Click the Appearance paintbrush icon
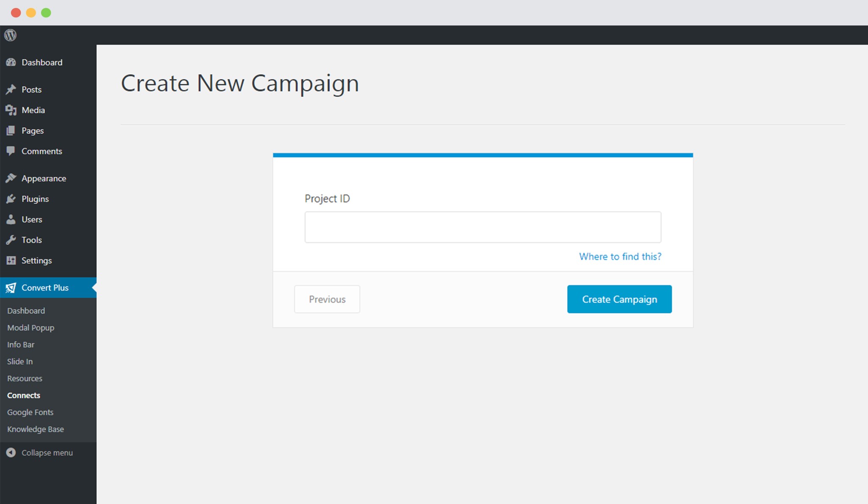 [11, 178]
